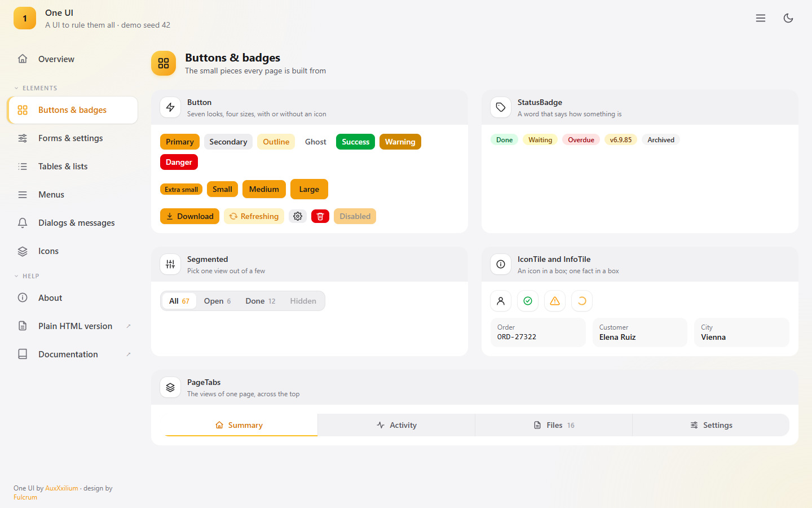
Task: Select the Open segment option
Action: click(x=217, y=301)
